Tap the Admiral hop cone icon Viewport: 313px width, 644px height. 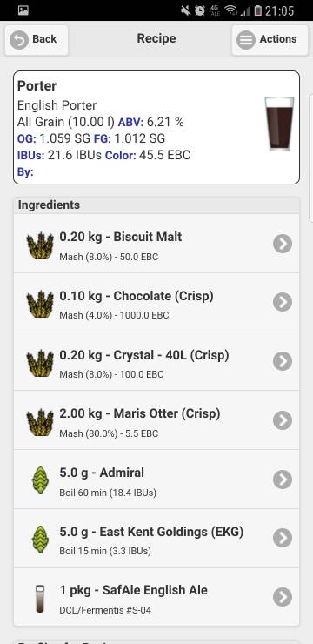40,480
